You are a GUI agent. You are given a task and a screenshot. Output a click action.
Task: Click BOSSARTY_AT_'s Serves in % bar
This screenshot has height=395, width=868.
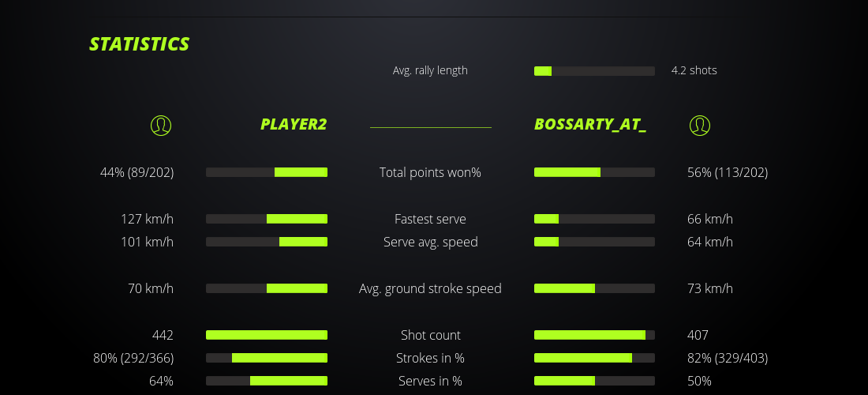point(594,381)
